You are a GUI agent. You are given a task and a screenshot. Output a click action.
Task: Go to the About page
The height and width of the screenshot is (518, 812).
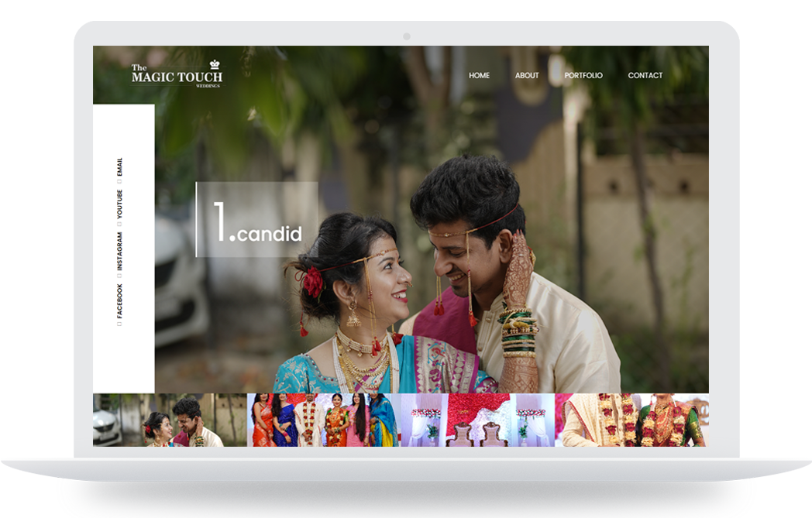527,76
